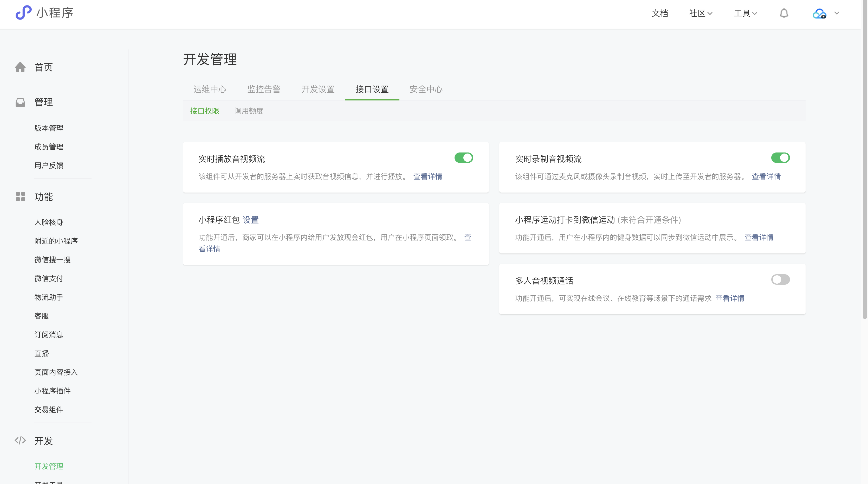
Task: Disable the 实时播放音视频流 toggle
Action: click(464, 158)
